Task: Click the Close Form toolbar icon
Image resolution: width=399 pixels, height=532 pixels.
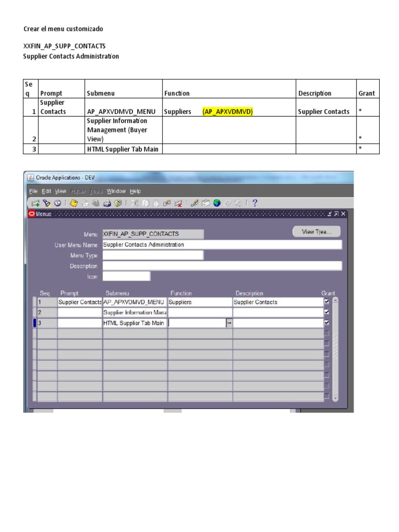Action: click(x=118, y=203)
